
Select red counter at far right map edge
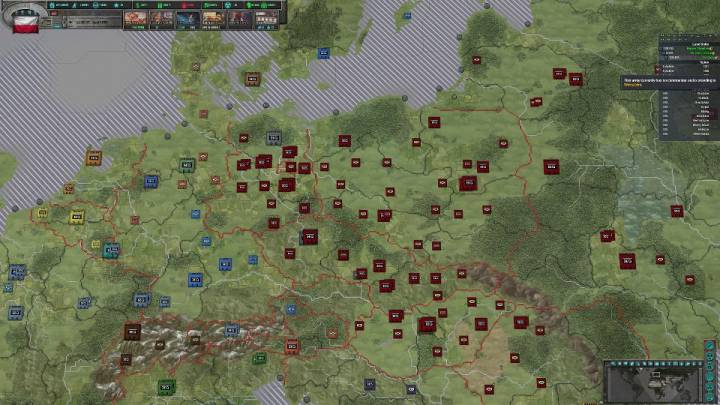(x=677, y=211)
